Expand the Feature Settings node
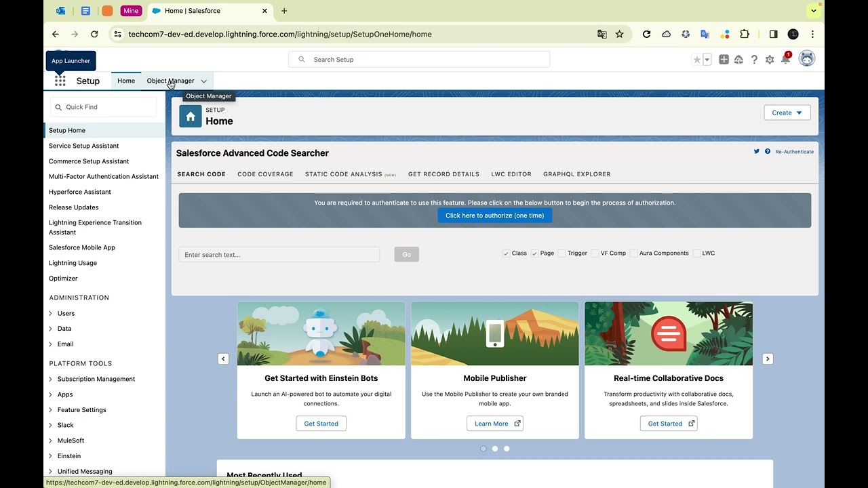 coord(51,410)
